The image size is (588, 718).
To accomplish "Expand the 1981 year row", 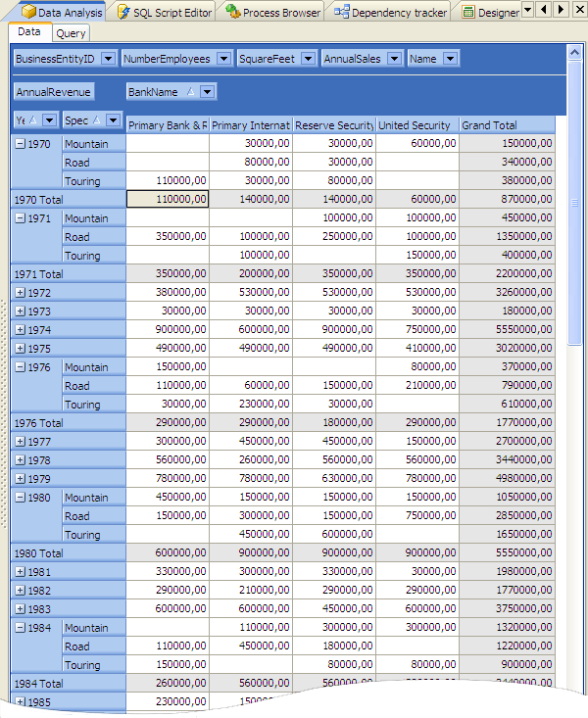I will (20, 572).
